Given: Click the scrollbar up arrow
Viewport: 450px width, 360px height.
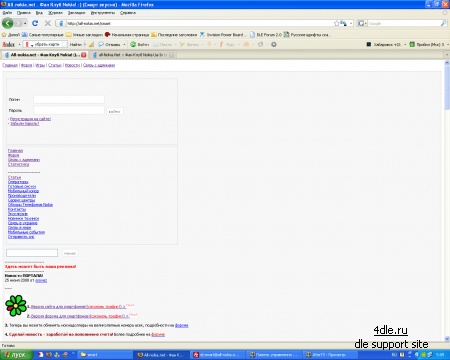Looking at the screenshot, I should [447, 63].
